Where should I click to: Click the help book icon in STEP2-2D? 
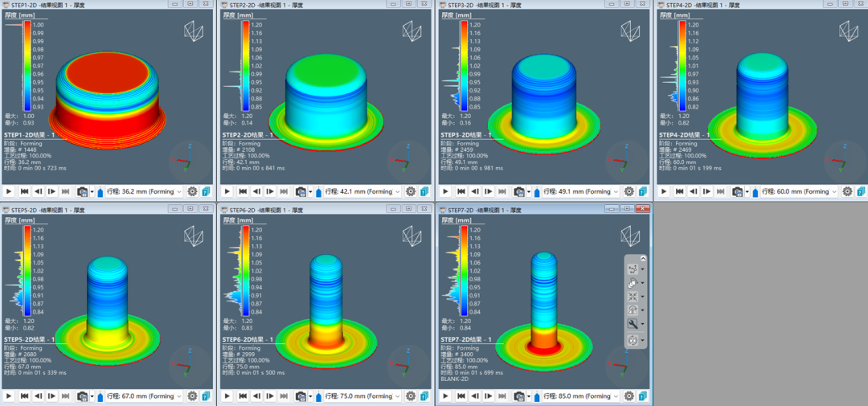pyautogui.click(x=424, y=191)
